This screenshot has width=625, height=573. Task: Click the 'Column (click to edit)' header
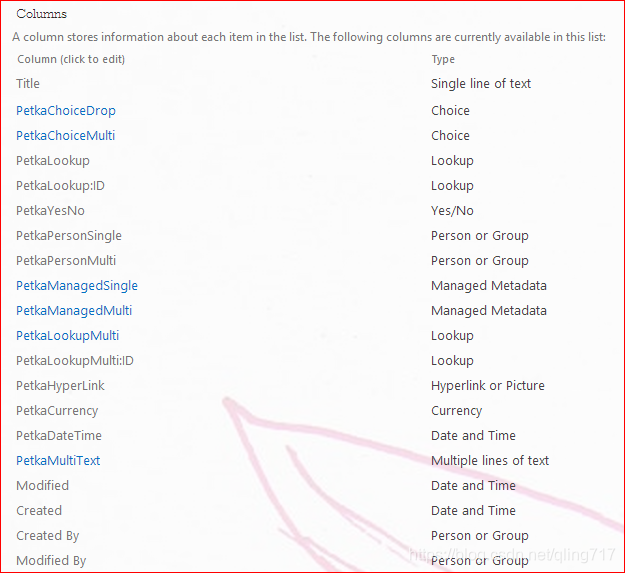pos(71,59)
